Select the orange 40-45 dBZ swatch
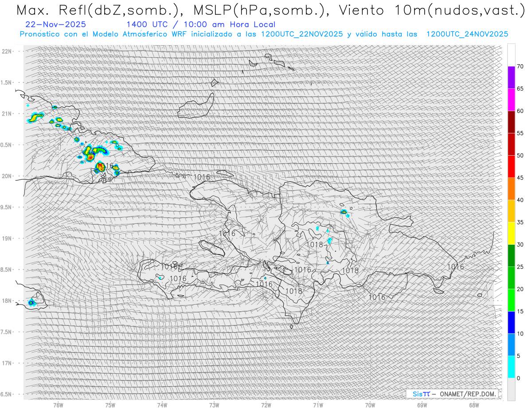532x411 pixels. [511, 189]
